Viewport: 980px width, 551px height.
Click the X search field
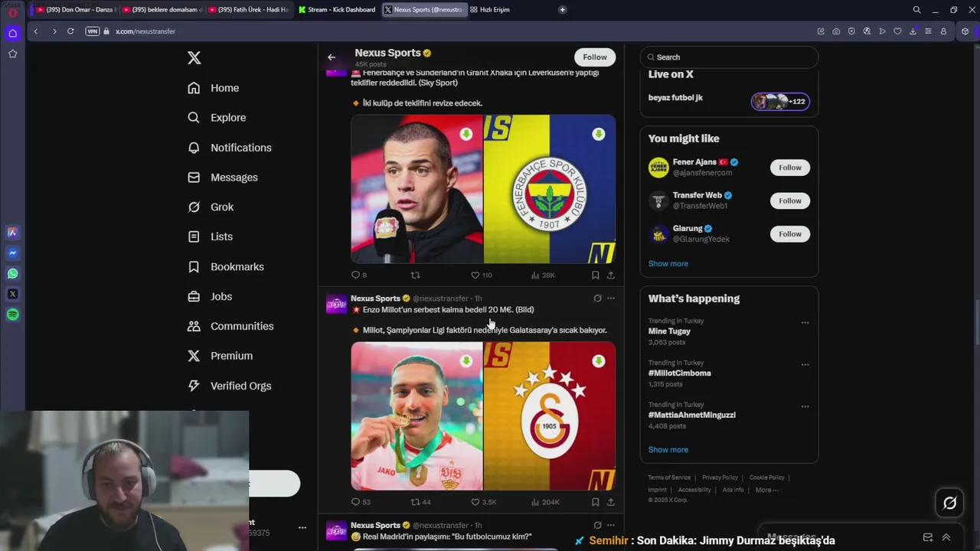tap(729, 57)
